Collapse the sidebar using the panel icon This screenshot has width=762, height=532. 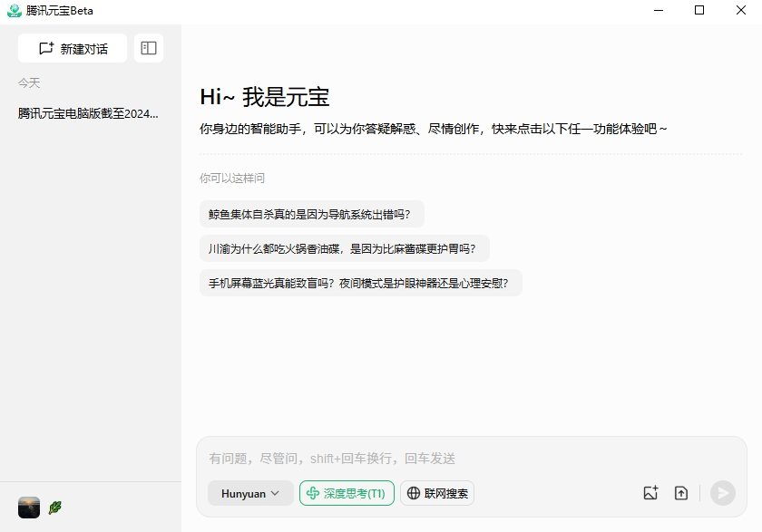(149, 49)
